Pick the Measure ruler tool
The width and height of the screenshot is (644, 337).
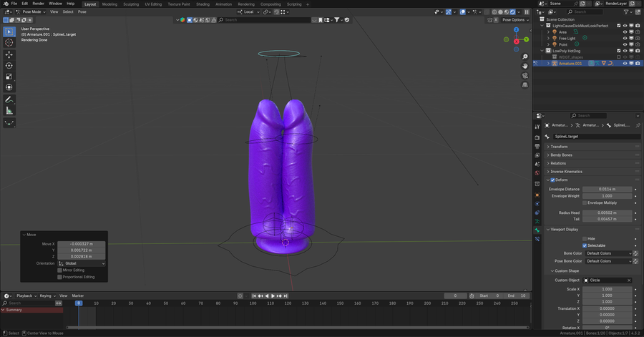coord(9,111)
